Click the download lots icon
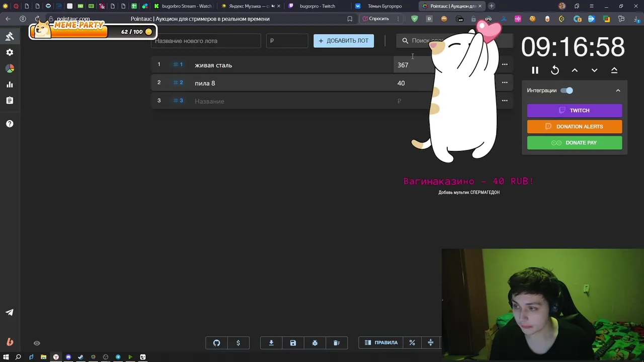Screen dimensions: 644x362 pyautogui.click(x=271, y=343)
